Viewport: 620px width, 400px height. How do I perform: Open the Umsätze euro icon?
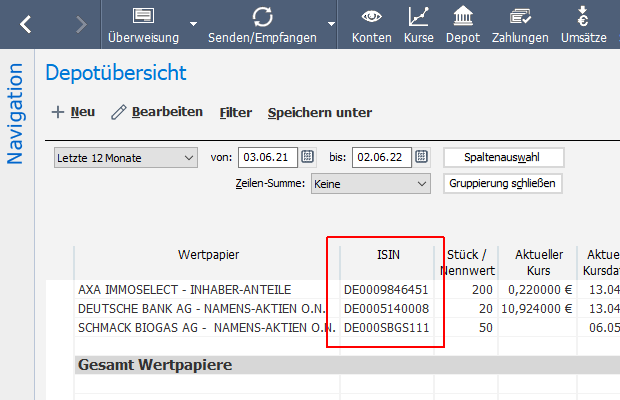tap(583, 16)
